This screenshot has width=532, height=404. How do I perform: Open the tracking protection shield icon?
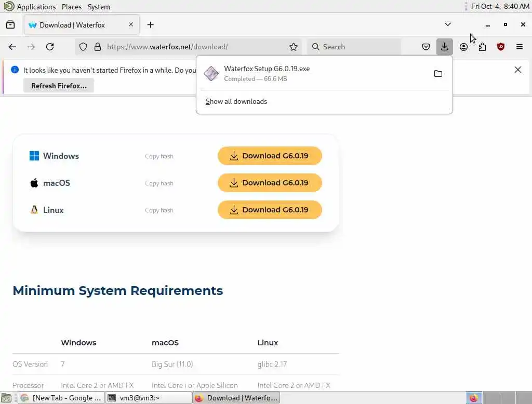83,47
